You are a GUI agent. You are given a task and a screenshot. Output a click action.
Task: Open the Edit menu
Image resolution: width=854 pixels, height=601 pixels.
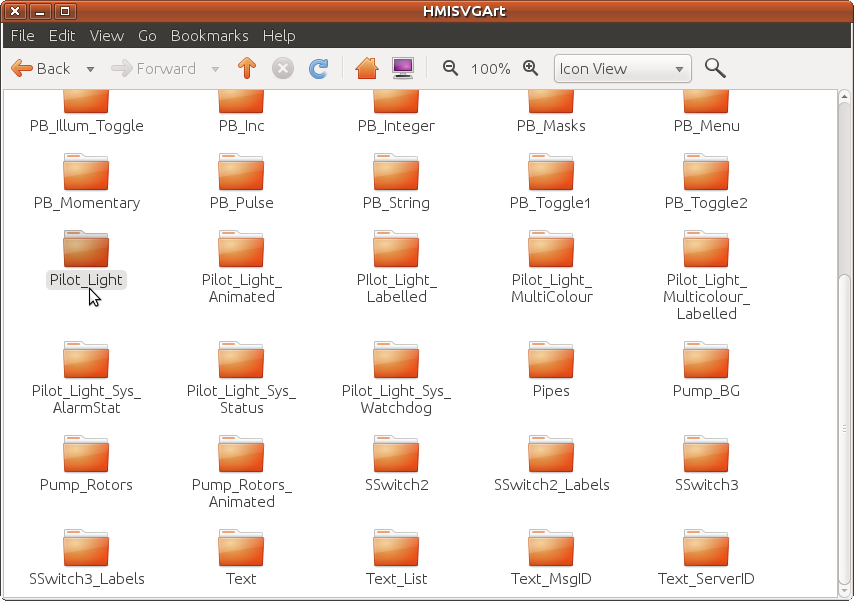[62, 35]
